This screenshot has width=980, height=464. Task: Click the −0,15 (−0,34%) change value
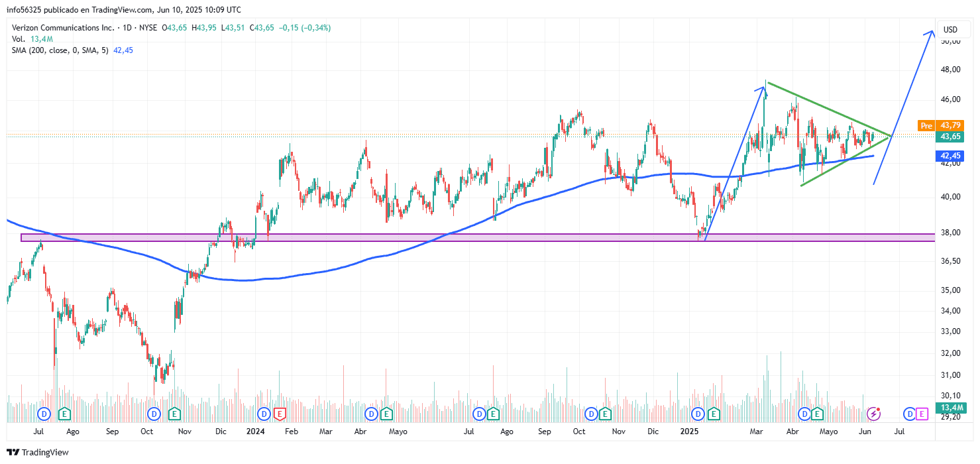[304, 28]
